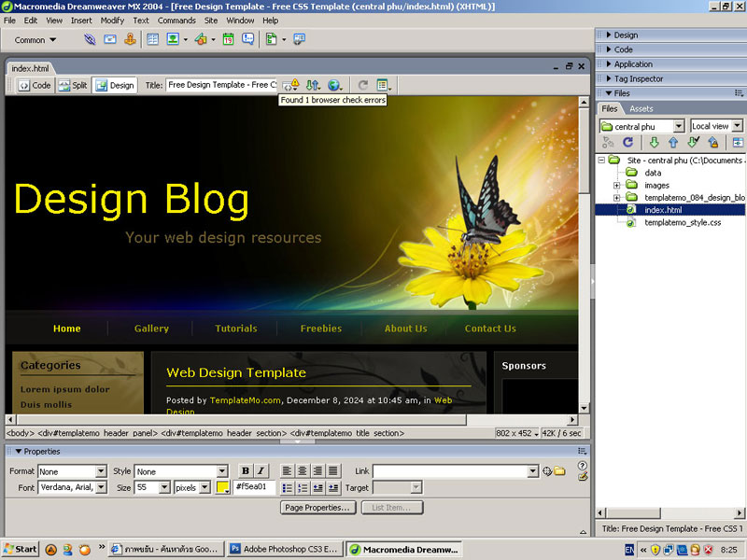The height and width of the screenshot is (560, 747).
Task: Switch to Design view
Action: pyautogui.click(x=115, y=85)
